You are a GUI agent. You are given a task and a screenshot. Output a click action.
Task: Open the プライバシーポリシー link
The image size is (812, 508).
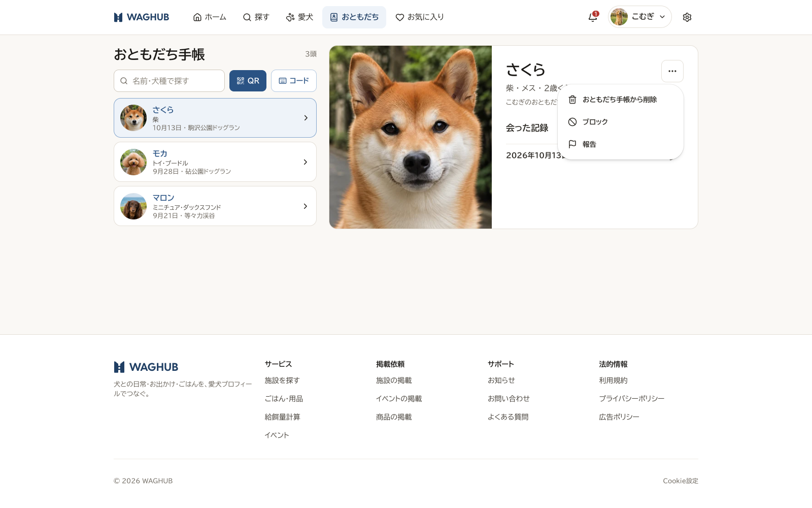[632, 399]
